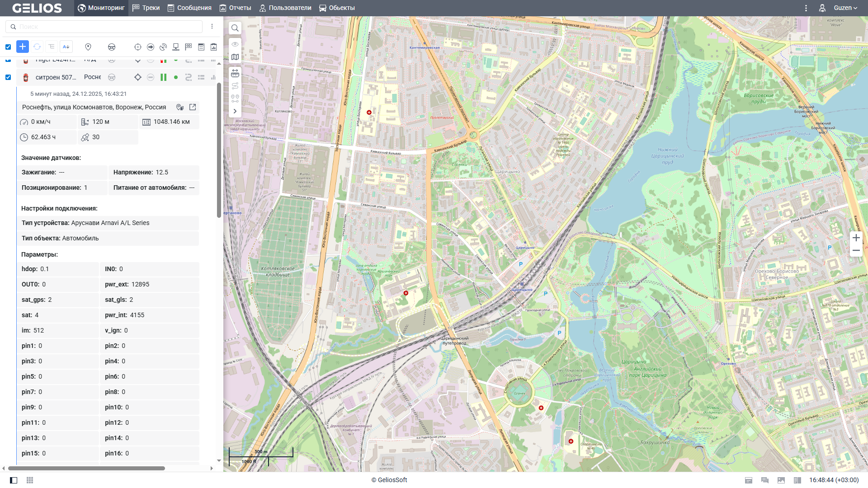Switch to the Треки tab
The width and height of the screenshot is (868, 488).
pos(146,8)
